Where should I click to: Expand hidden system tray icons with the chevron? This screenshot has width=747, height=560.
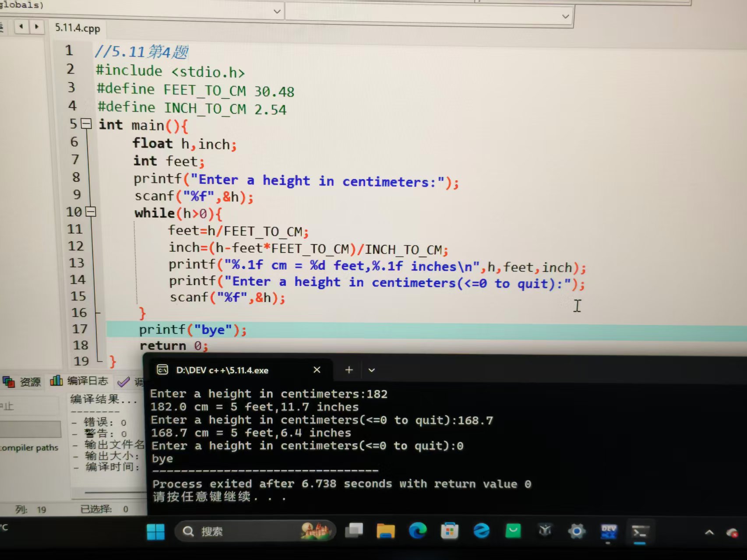[709, 532]
